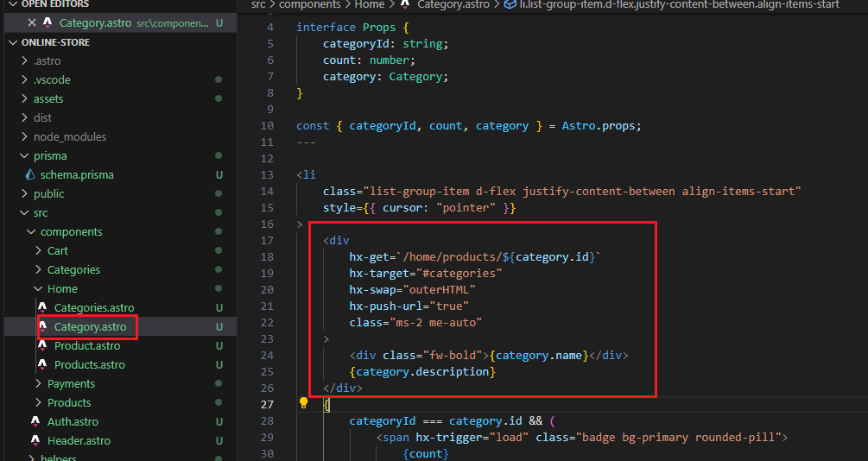Click Astro icon beside Categories.astro
Screen dimensions: 868x461
(42, 307)
